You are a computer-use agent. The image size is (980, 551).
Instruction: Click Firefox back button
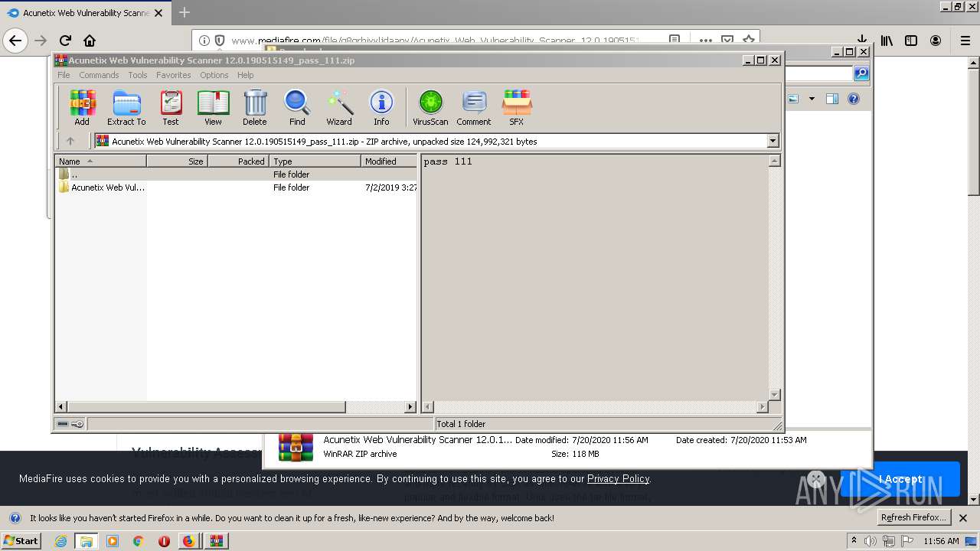pos(15,41)
